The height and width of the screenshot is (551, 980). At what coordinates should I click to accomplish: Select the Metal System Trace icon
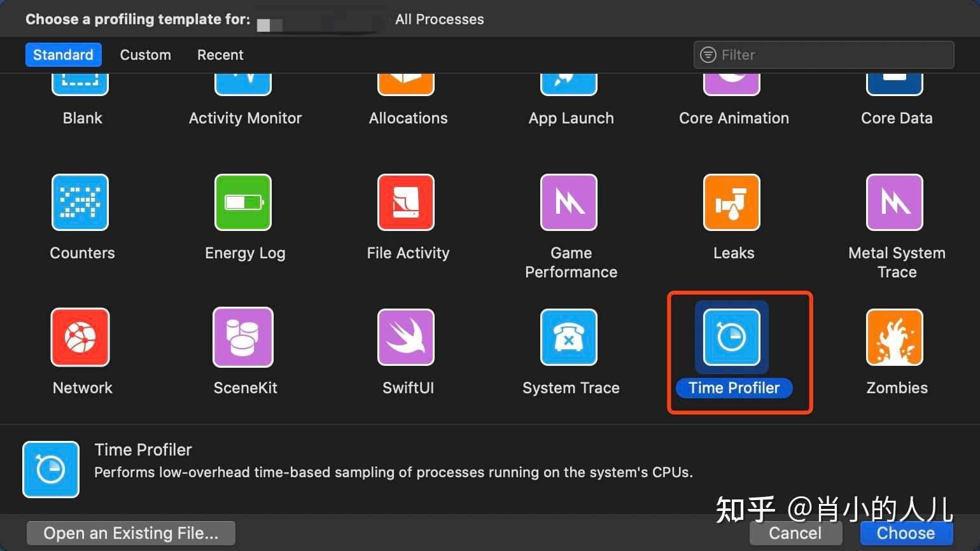[x=895, y=202]
